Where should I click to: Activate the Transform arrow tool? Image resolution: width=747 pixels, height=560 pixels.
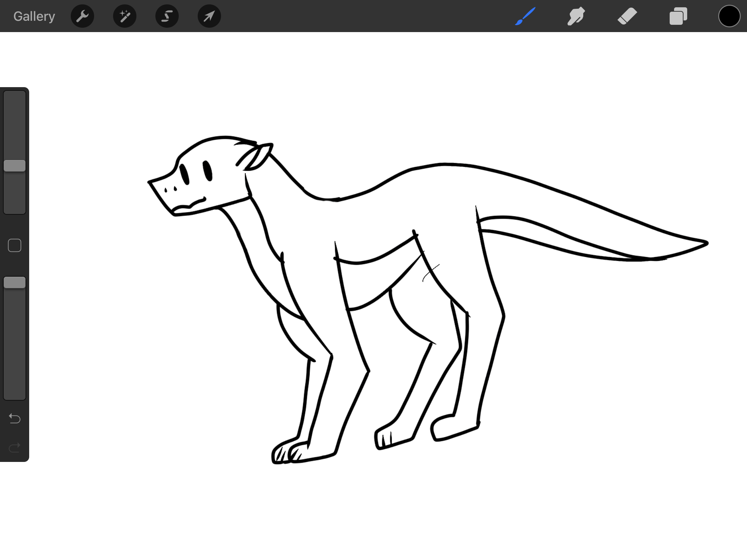tap(209, 16)
